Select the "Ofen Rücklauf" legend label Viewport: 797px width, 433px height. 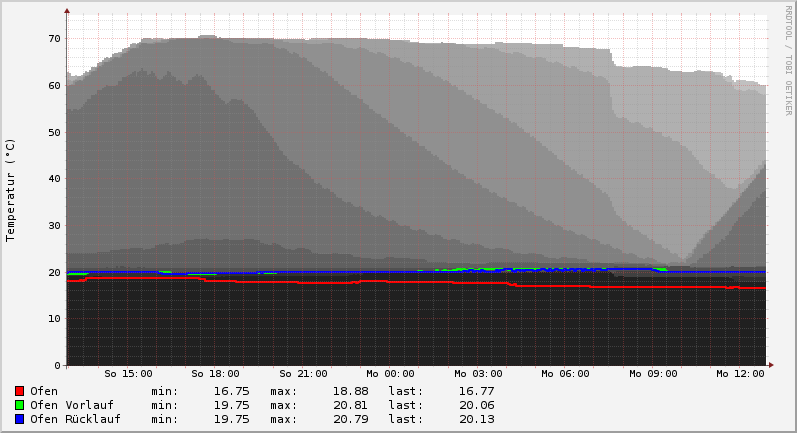click(x=75, y=419)
